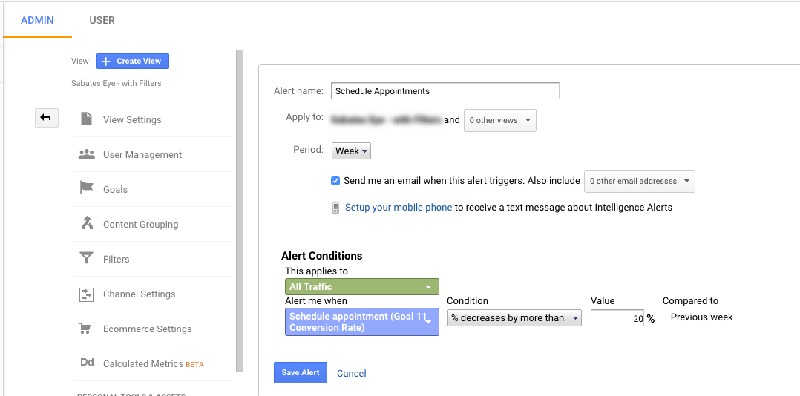The width and height of the screenshot is (800, 396).
Task: Click the View Settings document icon
Action: pos(87,119)
